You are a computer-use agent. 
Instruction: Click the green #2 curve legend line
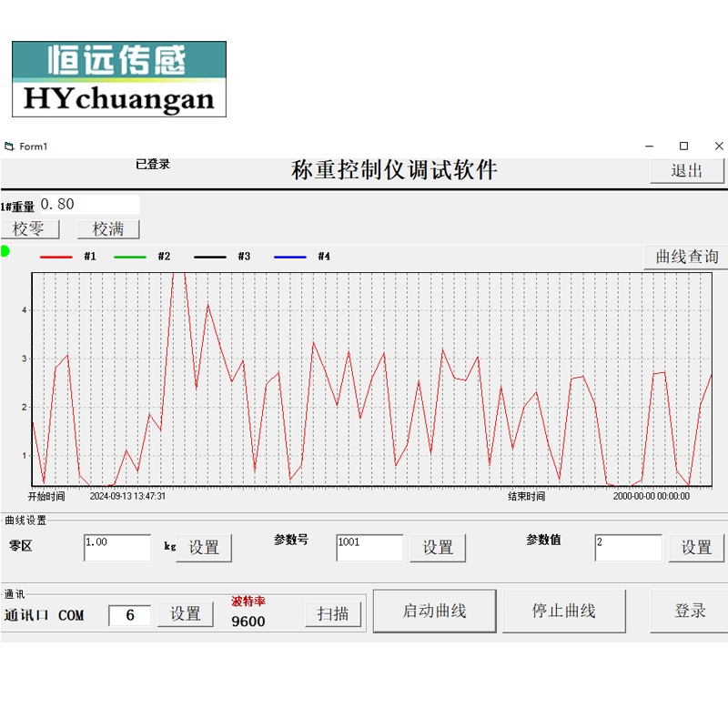pyautogui.click(x=130, y=257)
